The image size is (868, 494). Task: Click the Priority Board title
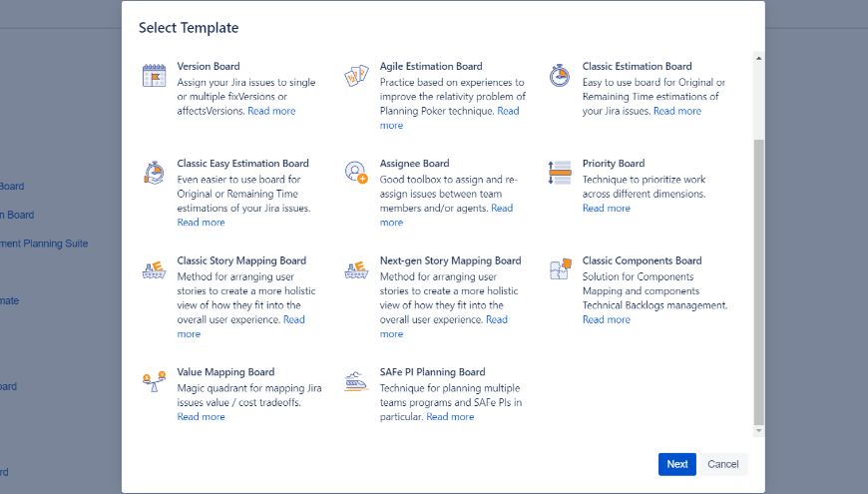pos(614,164)
